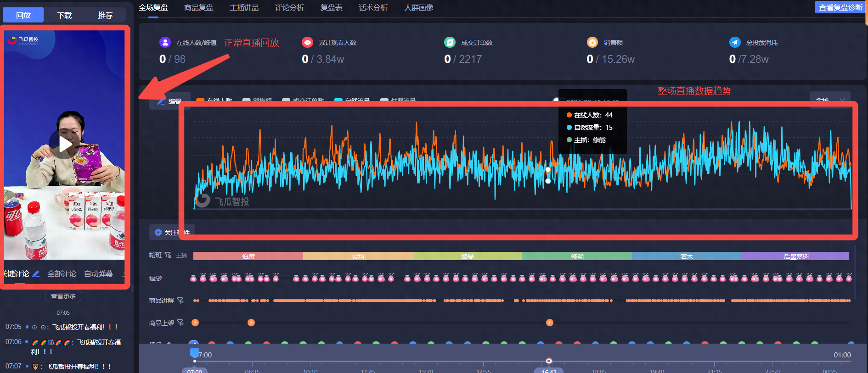Open the 评论分析 tab
Screen dimensions: 868x373
tap(290, 8)
